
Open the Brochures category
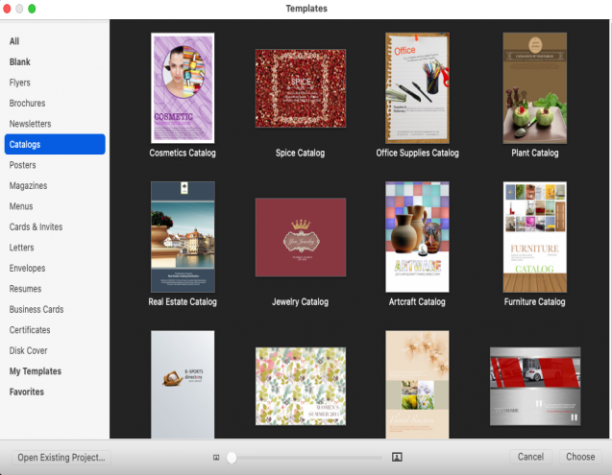[x=27, y=103]
